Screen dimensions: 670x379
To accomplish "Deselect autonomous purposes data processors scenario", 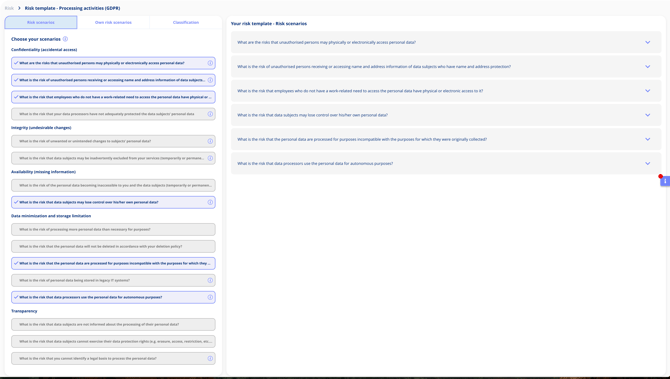I will pos(113,297).
